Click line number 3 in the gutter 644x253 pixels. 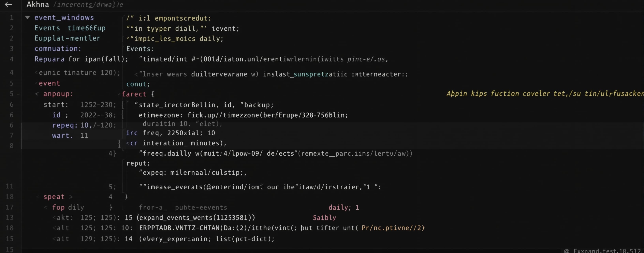tap(11, 49)
